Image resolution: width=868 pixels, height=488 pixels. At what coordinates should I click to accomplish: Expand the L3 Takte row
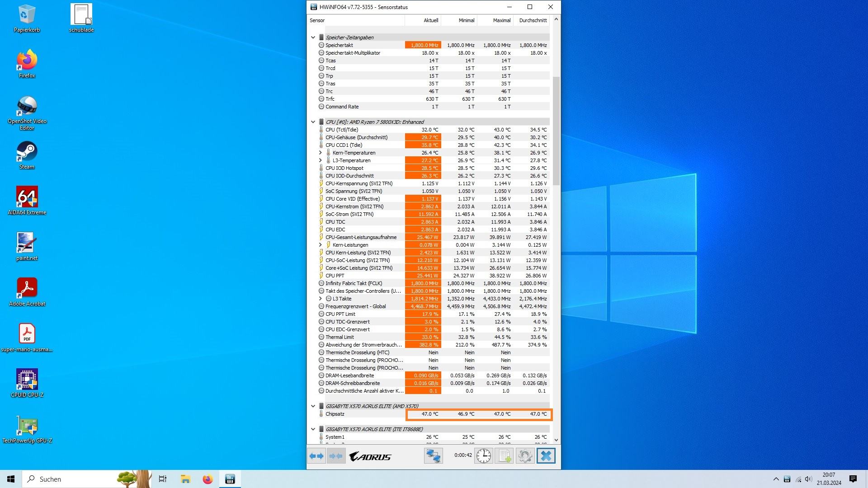coord(321,299)
